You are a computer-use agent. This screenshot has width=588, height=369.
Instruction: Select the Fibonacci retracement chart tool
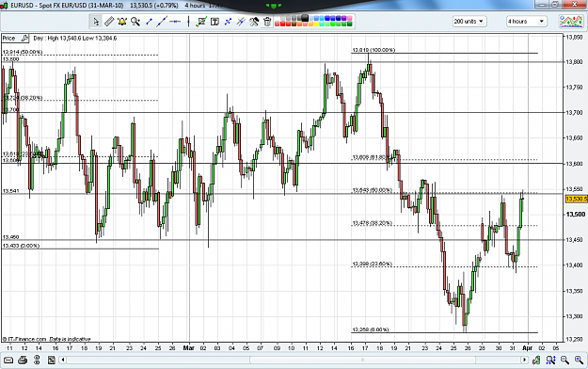point(201,22)
